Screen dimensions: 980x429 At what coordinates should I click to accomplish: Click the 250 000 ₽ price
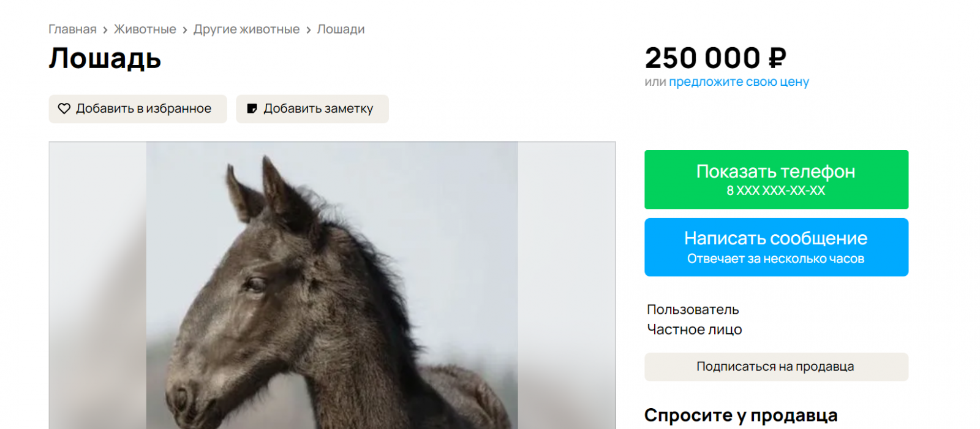[x=715, y=59]
